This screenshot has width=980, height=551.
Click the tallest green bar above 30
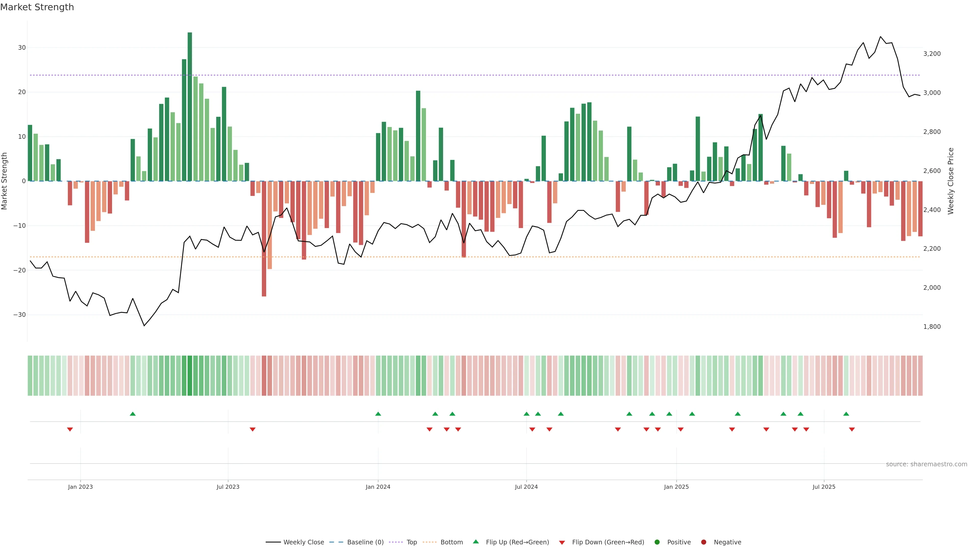[x=190, y=106]
